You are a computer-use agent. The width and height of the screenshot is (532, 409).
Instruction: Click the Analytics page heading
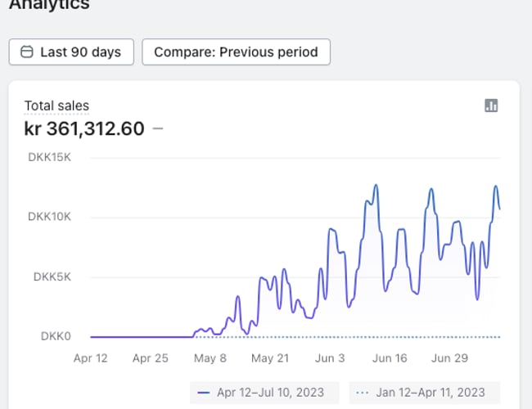point(49,5)
